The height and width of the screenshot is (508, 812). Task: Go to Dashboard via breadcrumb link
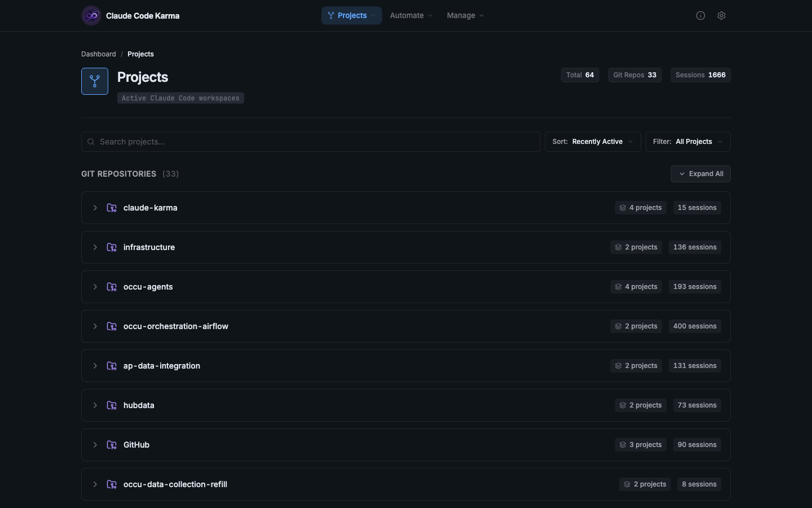[99, 54]
